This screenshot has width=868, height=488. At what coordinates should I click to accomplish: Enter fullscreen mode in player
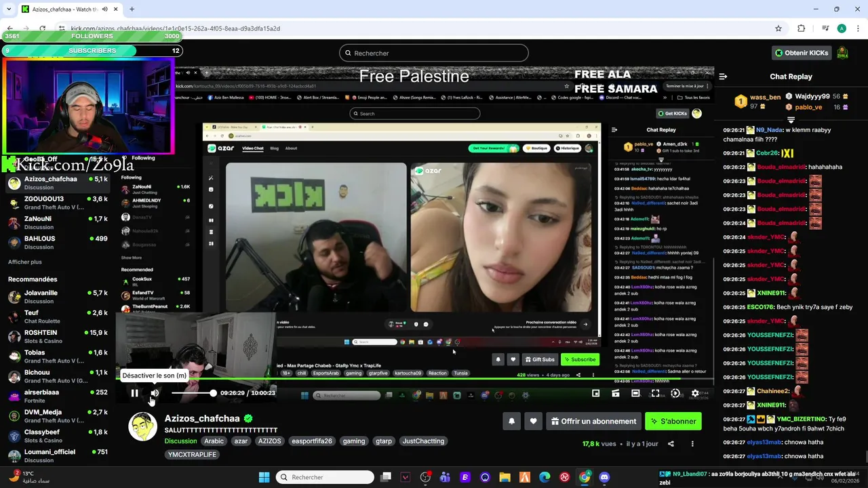[655, 393]
